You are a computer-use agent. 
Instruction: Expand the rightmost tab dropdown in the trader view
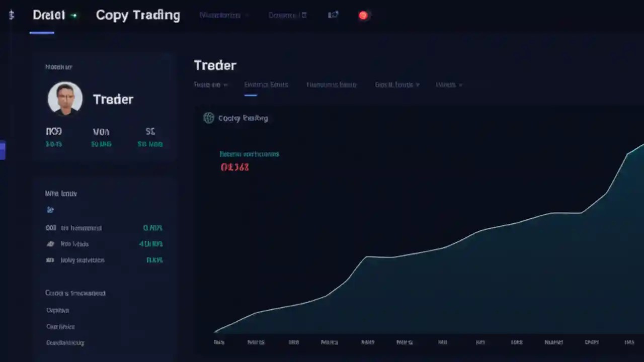tap(460, 84)
